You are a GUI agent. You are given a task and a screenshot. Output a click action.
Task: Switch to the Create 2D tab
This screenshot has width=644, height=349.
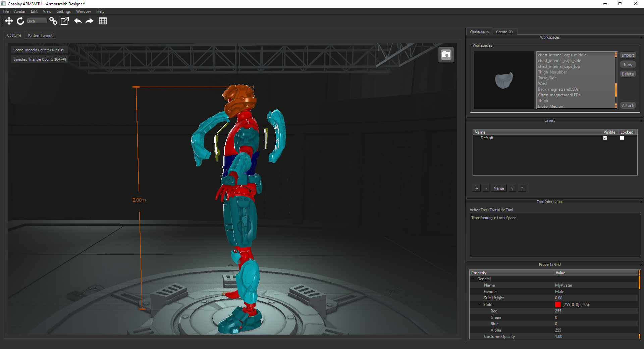pos(504,32)
